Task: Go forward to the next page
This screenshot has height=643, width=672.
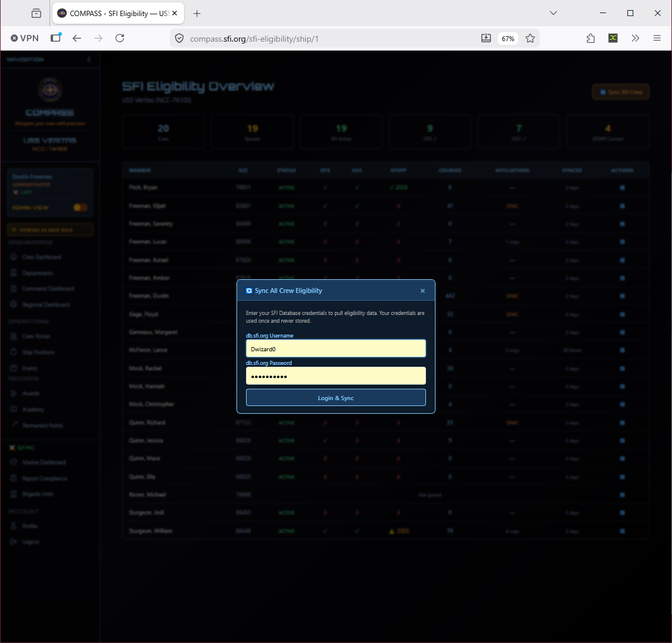Action: coord(98,39)
